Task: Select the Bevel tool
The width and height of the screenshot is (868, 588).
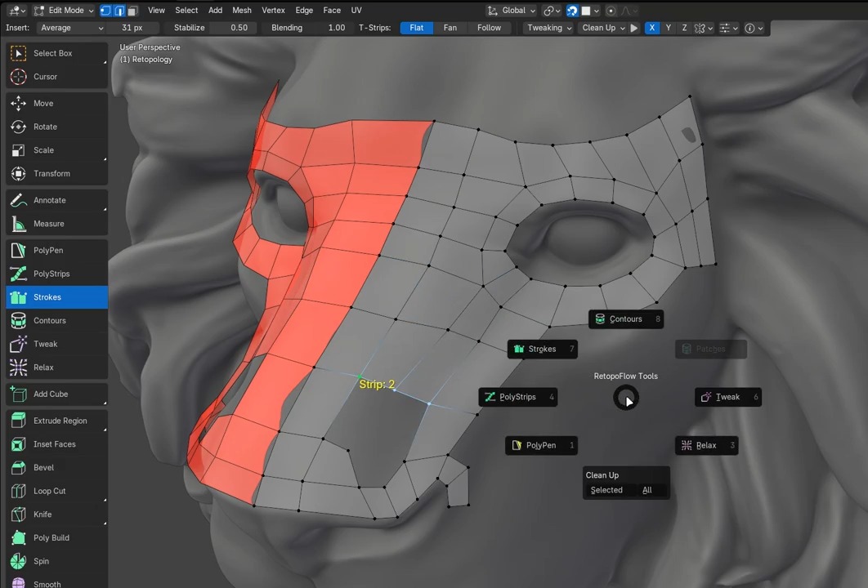Action: pos(57,467)
